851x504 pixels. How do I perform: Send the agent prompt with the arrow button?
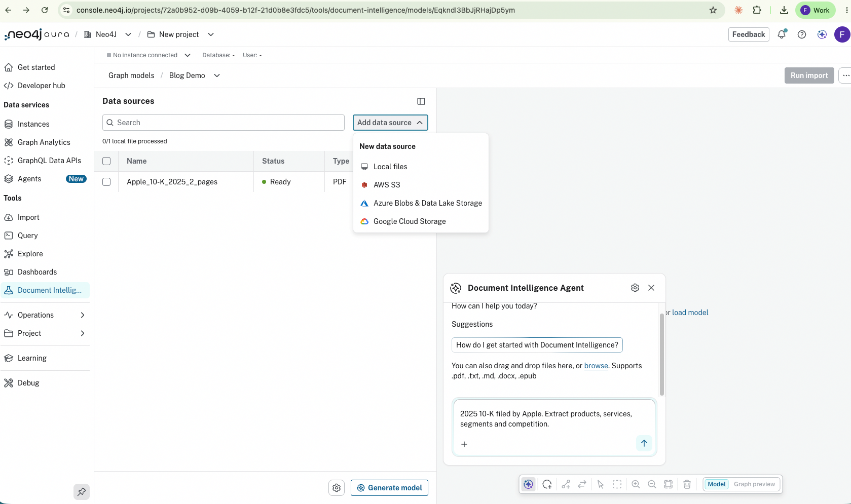coord(644,443)
